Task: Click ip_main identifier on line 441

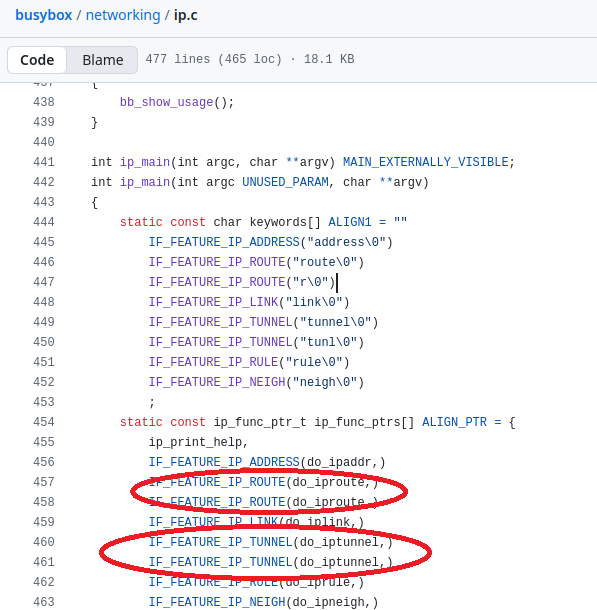Action: click(x=145, y=162)
